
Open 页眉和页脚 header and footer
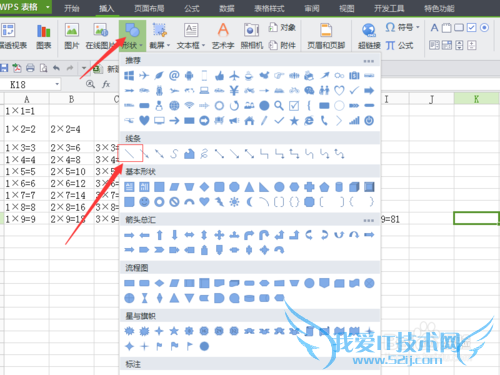click(326, 36)
